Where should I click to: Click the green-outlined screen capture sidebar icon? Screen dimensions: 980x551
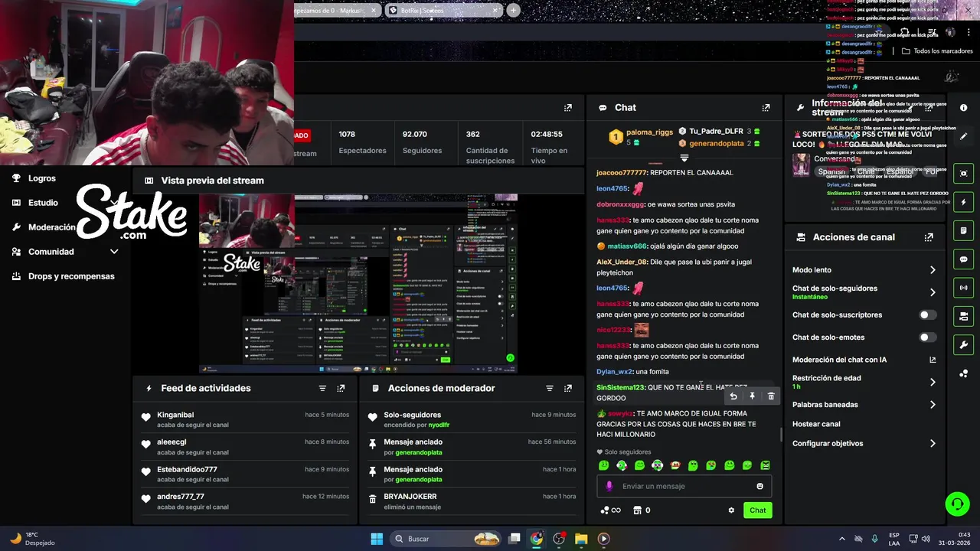tap(963, 174)
